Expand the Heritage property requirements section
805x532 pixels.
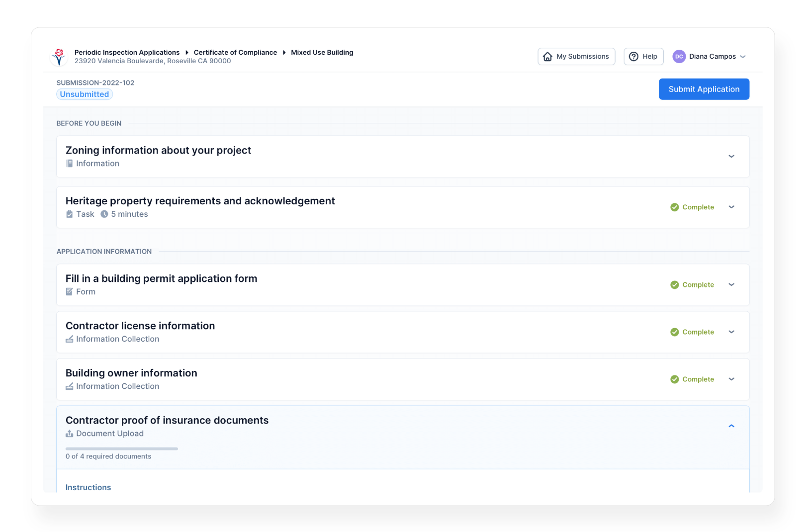[x=731, y=207]
